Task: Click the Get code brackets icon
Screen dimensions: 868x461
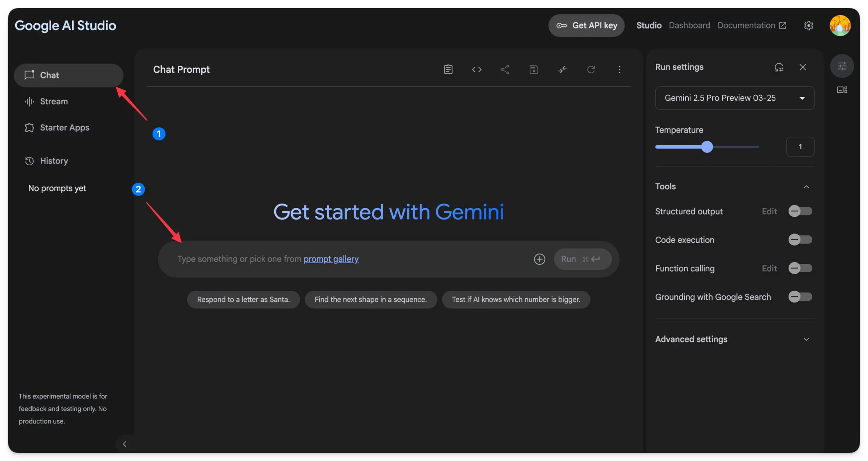Action: [476, 69]
